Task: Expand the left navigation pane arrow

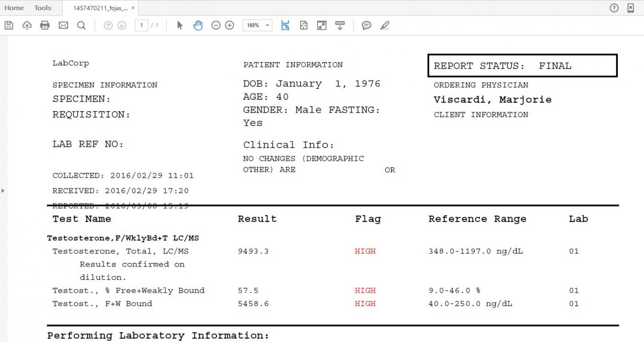Action: point(3,190)
